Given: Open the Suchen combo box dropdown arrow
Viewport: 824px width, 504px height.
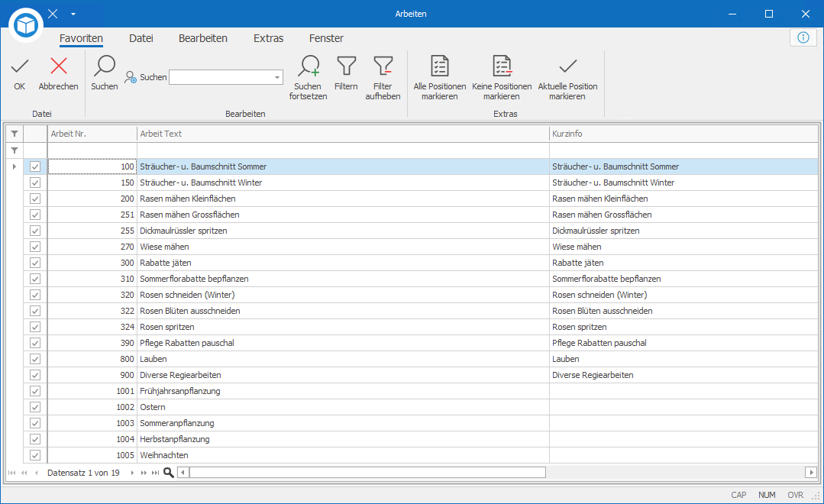Looking at the screenshot, I should 277,77.
